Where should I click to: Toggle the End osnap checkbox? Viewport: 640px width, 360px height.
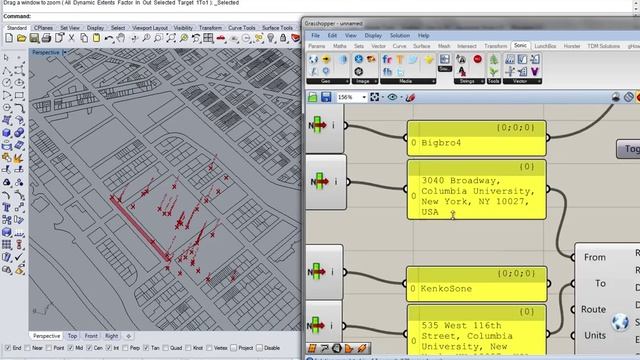pyautogui.click(x=7, y=348)
